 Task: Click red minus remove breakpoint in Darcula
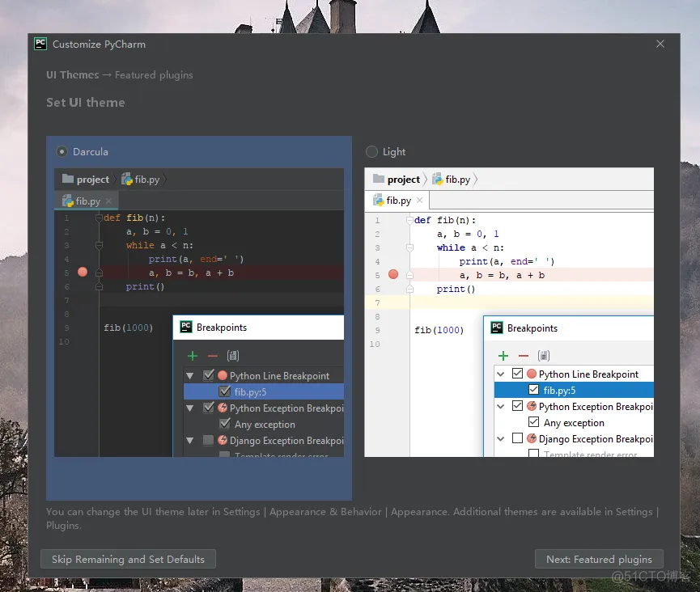pyautogui.click(x=213, y=356)
